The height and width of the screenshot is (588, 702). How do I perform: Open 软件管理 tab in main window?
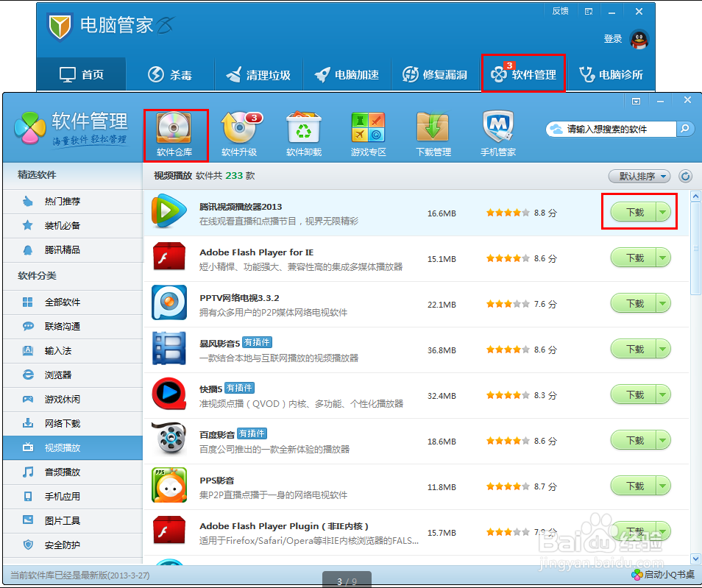pyautogui.click(x=523, y=74)
